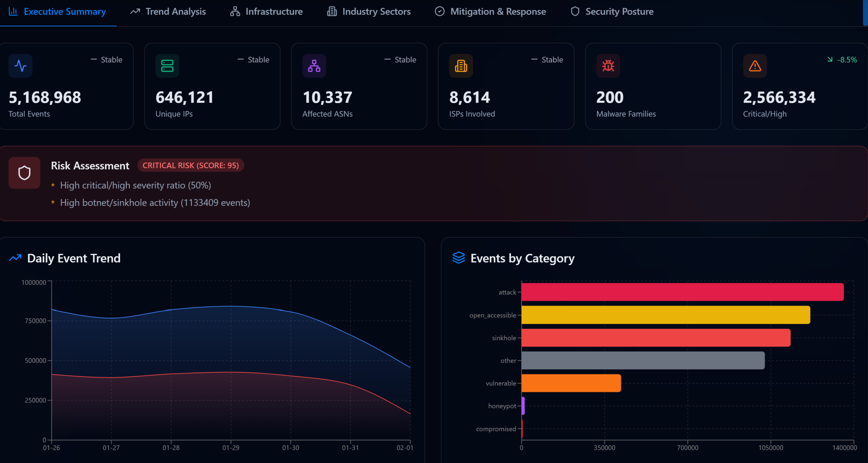Click the Events by Category layers icon

pos(458,258)
